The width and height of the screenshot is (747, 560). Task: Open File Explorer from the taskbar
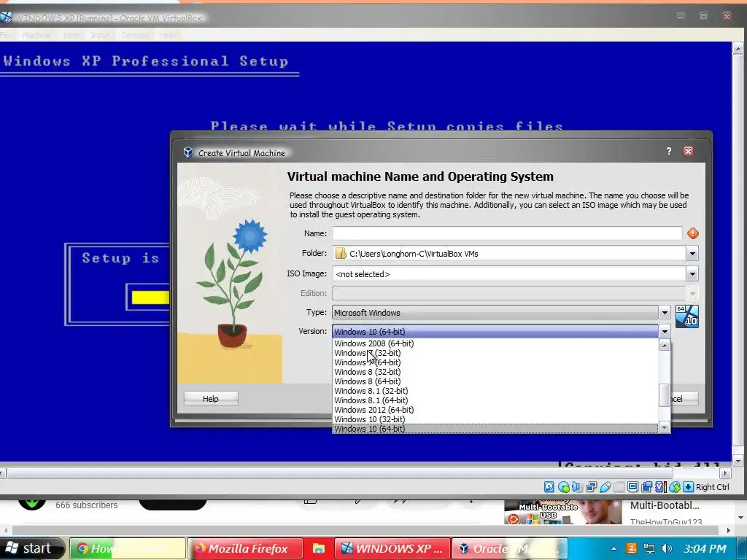[318, 548]
